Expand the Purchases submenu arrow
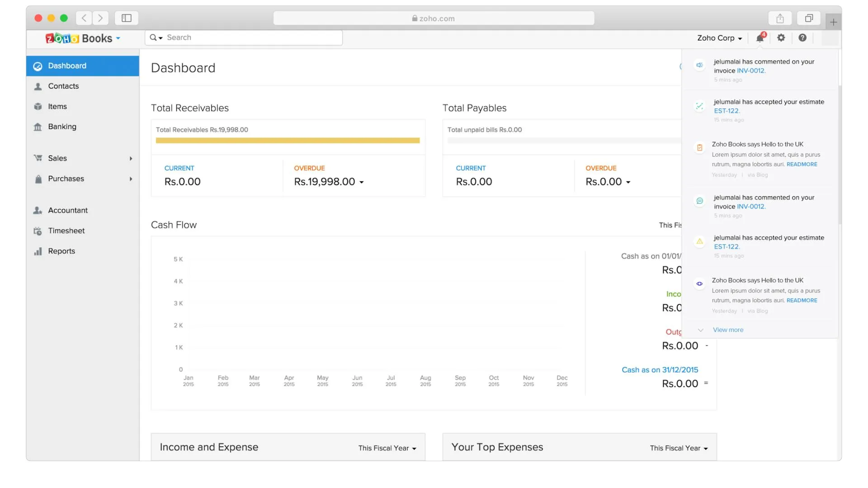 pyautogui.click(x=131, y=179)
